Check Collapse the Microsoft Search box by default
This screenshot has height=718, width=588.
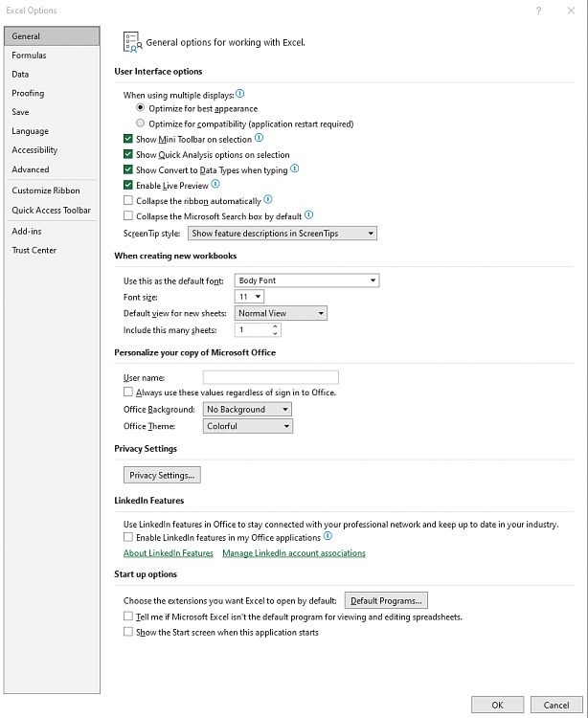click(x=128, y=215)
